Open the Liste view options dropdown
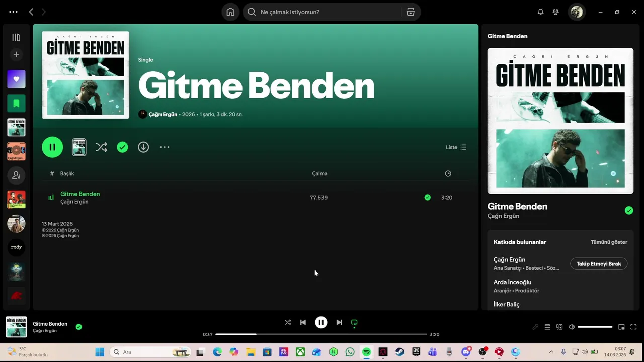This screenshot has height=362, width=644. click(456, 147)
